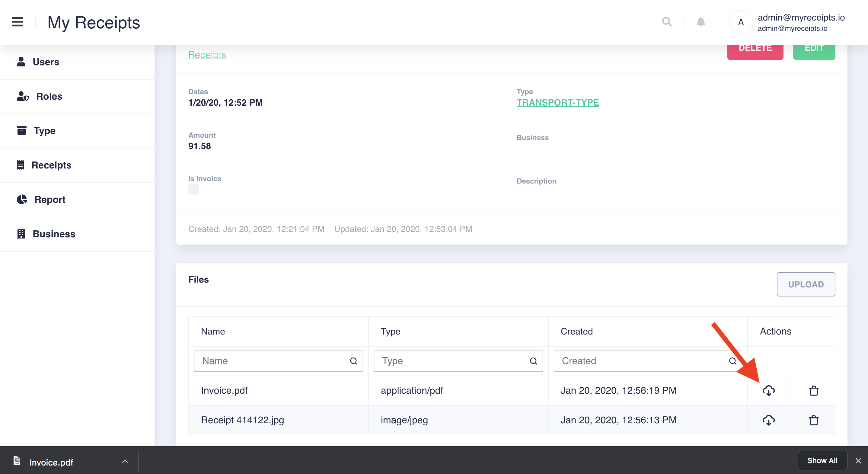The height and width of the screenshot is (474, 868).
Task: Open Type menu item
Action: (77, 131)
